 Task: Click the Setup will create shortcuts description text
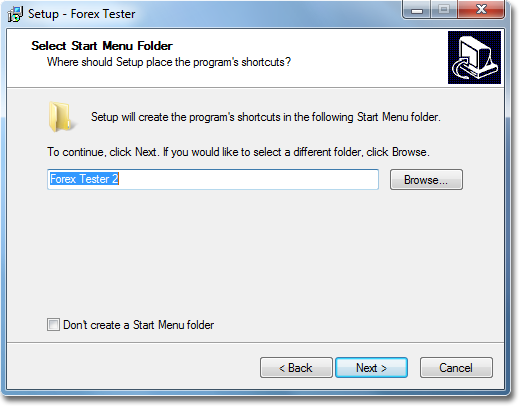point(266,117)
